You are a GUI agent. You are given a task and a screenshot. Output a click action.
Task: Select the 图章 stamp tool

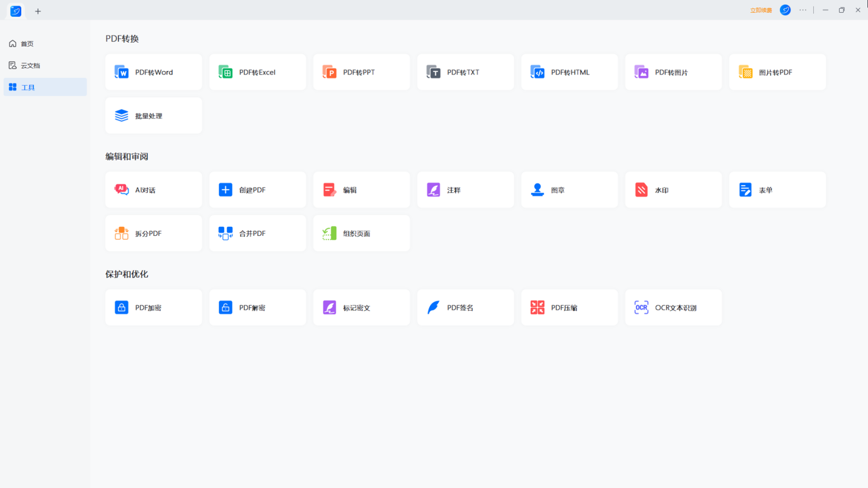tap(569, 190)
